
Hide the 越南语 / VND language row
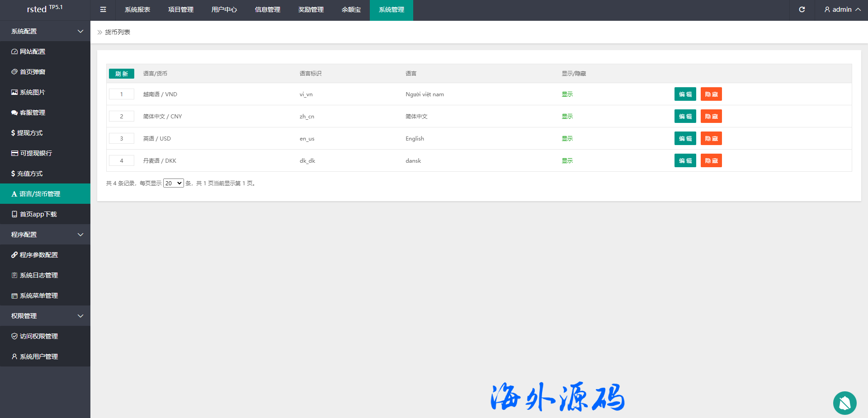(x=711, y=94)
